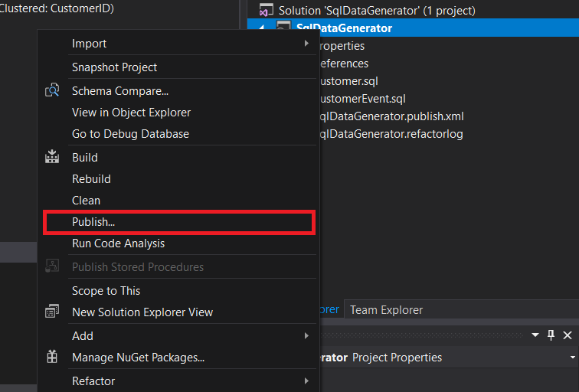Choose Snapshot Project
Image resolution: width=579 pixels, height=392 pixels.
(179, 67)
